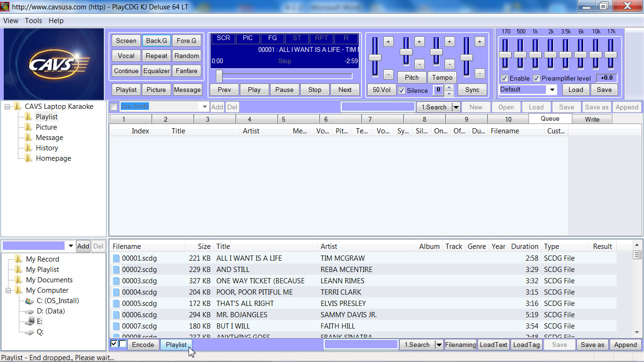Click the My Playlist folder icon
The width and height of the screenshot is (644, 362).
(18, 270)
